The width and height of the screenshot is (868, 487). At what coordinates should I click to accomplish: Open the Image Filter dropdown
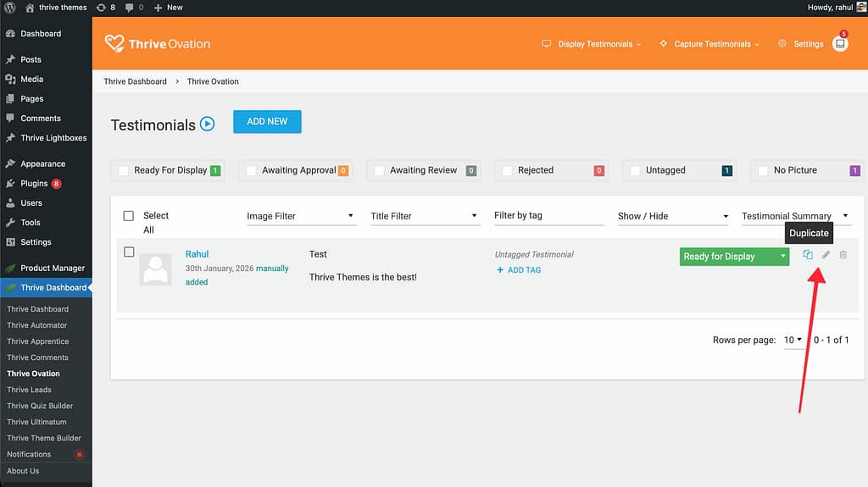coord(300,216)
